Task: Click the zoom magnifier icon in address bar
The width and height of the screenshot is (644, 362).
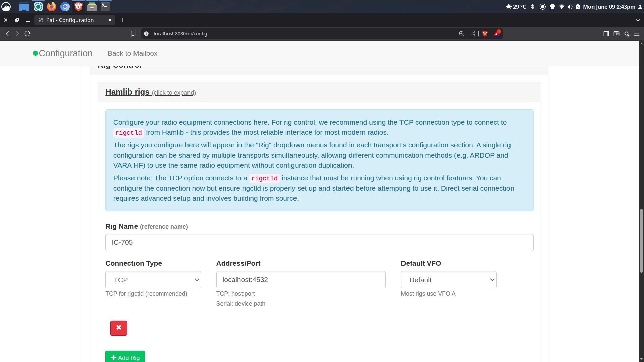Action: coord(462,34)
